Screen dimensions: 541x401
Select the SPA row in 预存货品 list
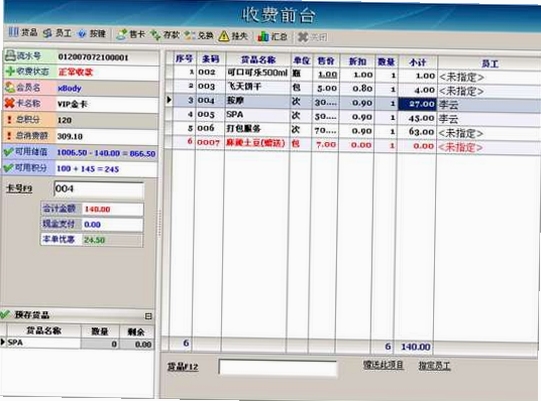(77, 343)
